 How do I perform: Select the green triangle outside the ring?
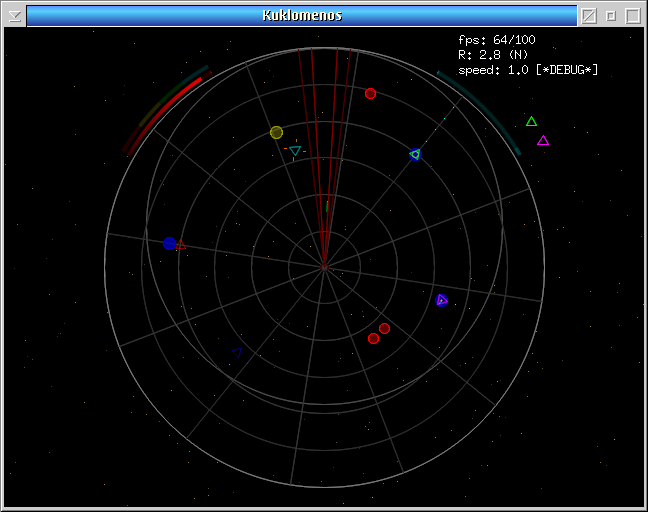pos(531,122)
